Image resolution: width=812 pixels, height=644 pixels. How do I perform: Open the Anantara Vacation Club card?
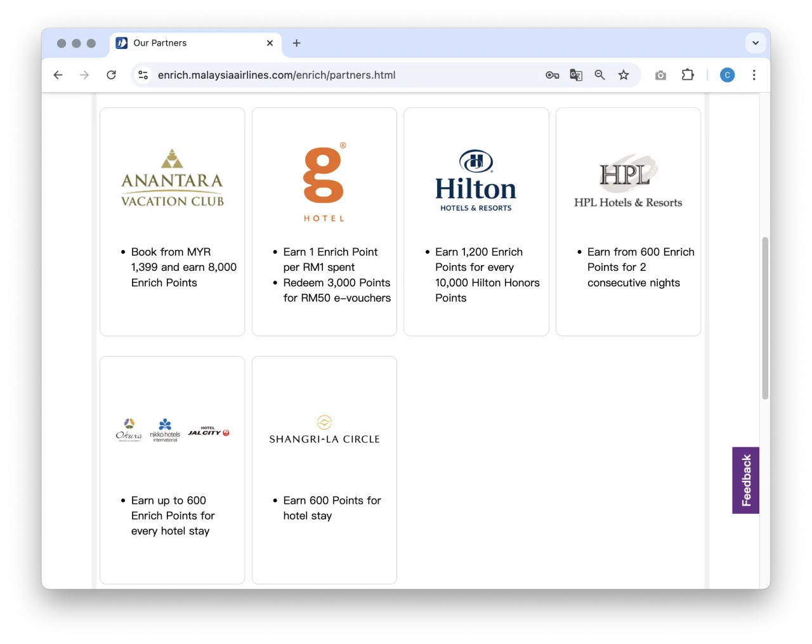point(172,221)
